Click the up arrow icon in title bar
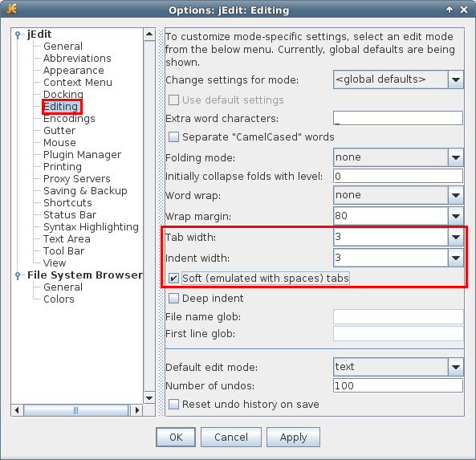The height and width of the screenshot is (460, 476). [450, 10]
